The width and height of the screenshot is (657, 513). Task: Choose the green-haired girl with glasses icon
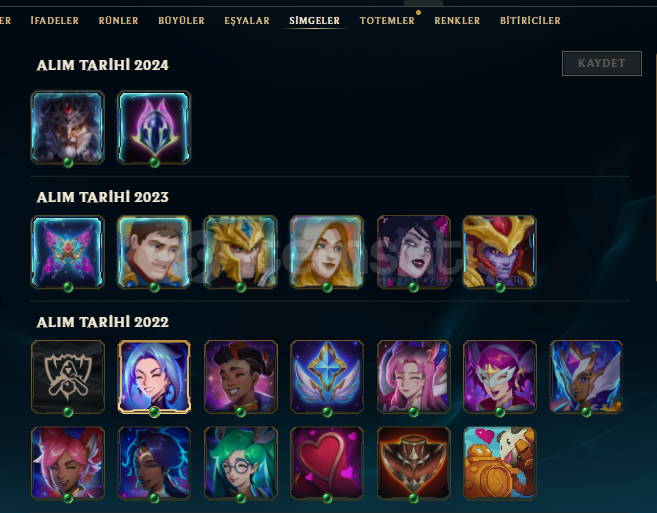pos(241,463)
